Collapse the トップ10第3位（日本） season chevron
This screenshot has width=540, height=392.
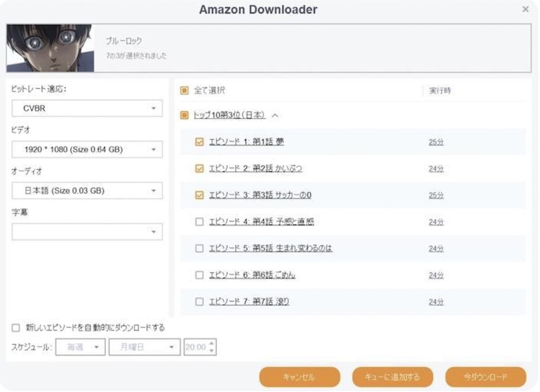[275, 115]
